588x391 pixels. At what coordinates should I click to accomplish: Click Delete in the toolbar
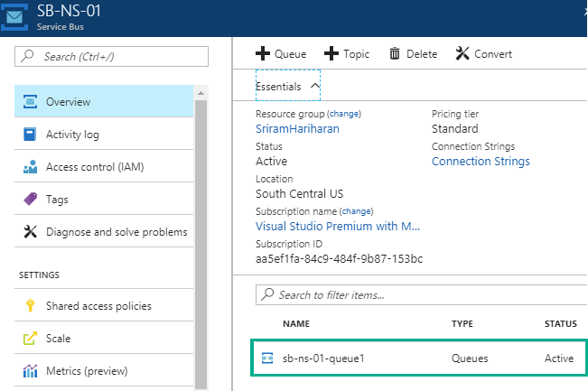click(x=413, y=54)
